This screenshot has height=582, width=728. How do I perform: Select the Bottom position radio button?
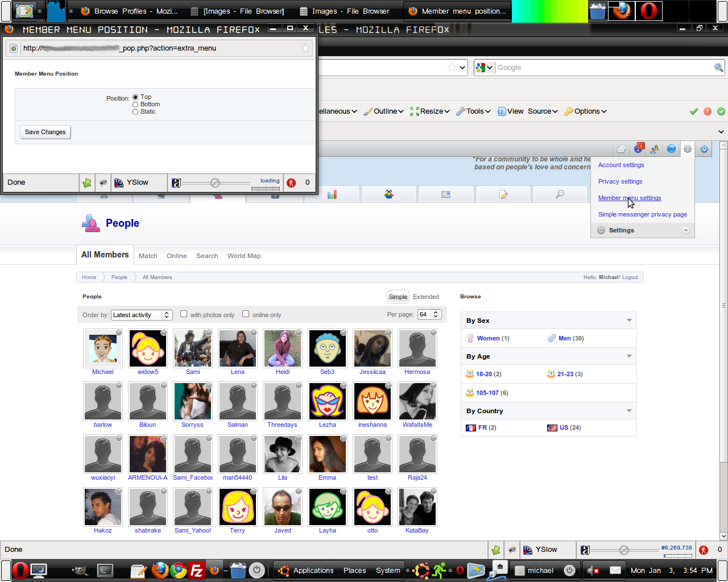pyautogui.click(x=135, y=105)
